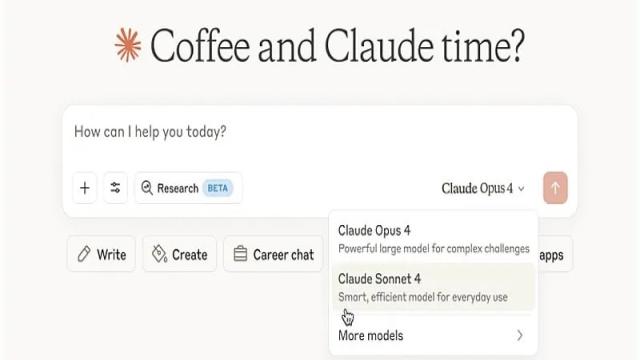The width and height of the screenshot is (640, 360).
Task: Click the paint bucket Create icon
Action: point(159,254)
